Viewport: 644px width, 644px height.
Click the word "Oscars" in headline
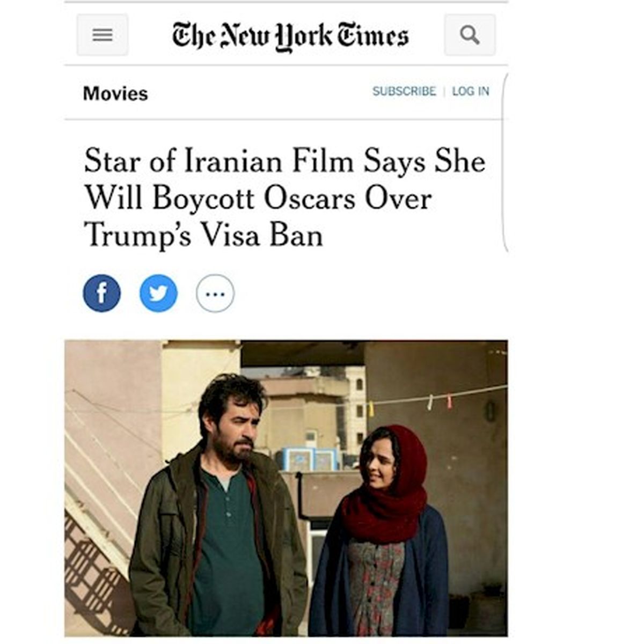point(310,198)
